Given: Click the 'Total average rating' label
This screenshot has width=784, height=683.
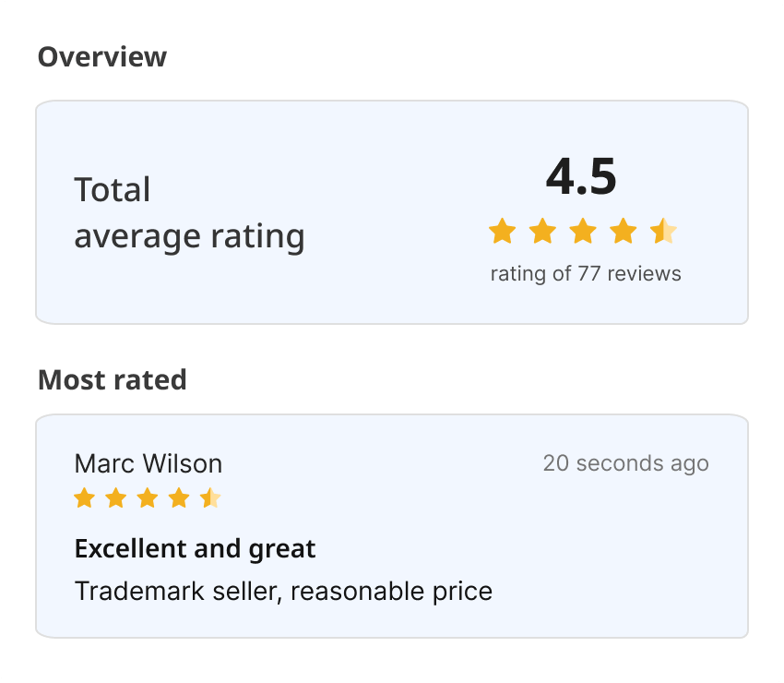Looking at the screenshot, I should coord(189,213).
